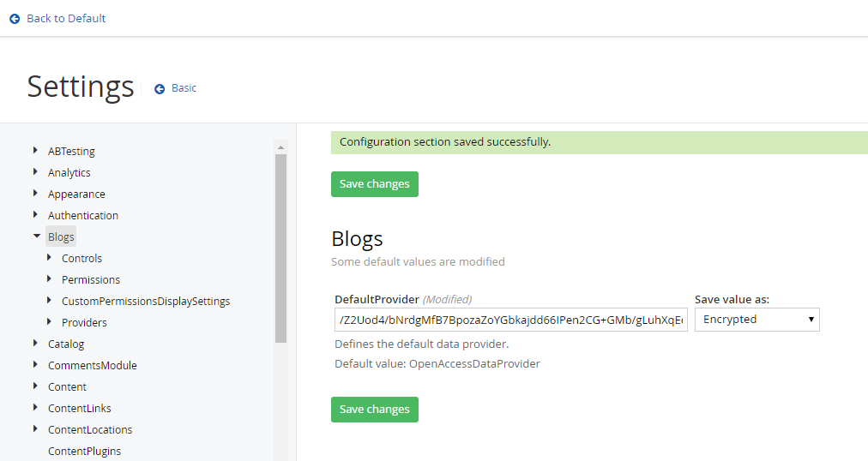The width and height of the screenshot is (868, 461).
Task: Click the top Save changes button
Action: [x=374, y=184]
